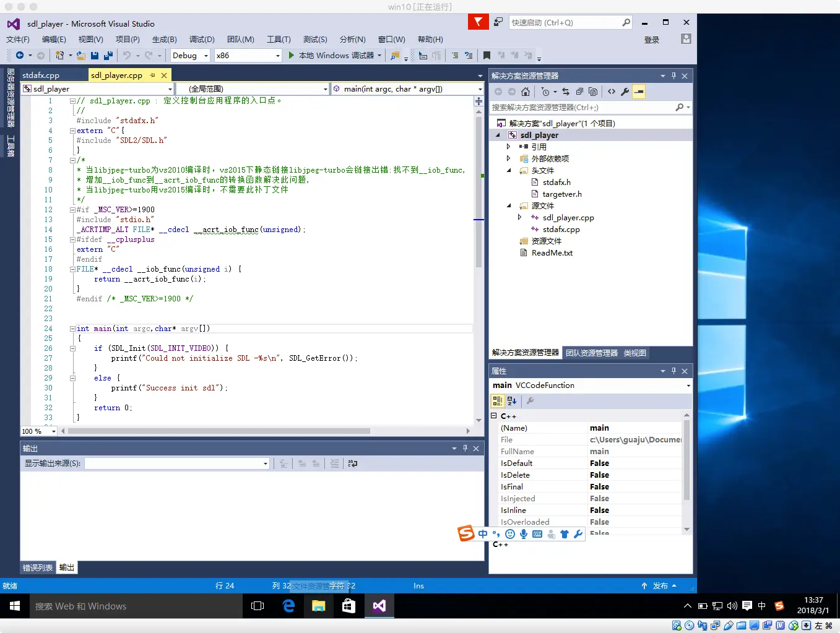The height and width of the screenshot is (633, 840).
Task: Click the notifications flag icon in title bar
Action: [478, 22]
